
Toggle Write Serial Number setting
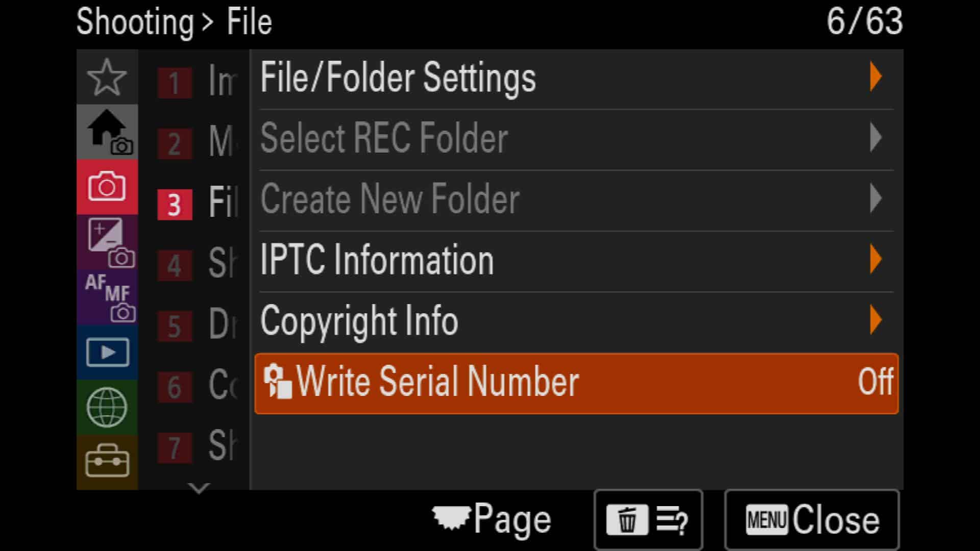pos(576,383)
